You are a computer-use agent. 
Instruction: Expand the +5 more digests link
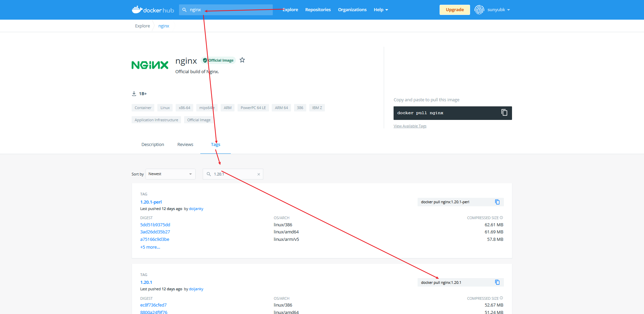150,247
